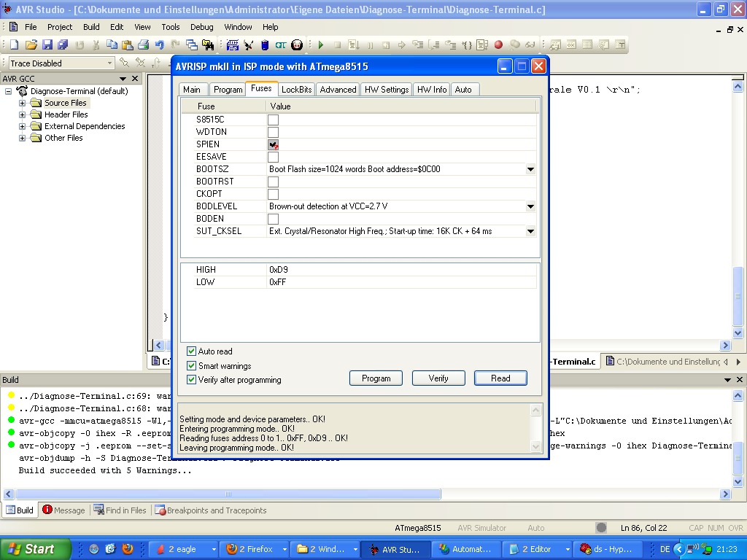Viewport: 747px width, 560px height.
Task: Click the Program button for fuses
Action: (x=376, y=378)
